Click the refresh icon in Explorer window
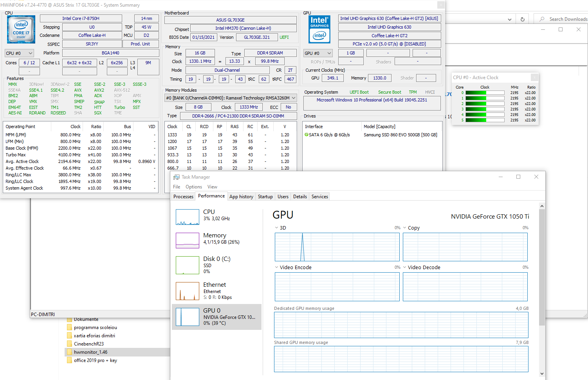 tap(522, 19)
